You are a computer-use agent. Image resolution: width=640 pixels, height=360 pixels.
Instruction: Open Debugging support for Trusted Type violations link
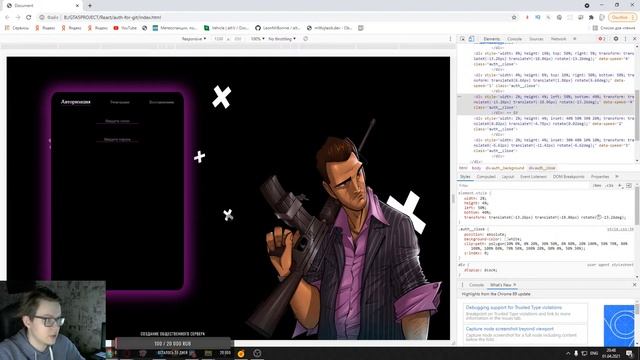(x=514, y=307)
